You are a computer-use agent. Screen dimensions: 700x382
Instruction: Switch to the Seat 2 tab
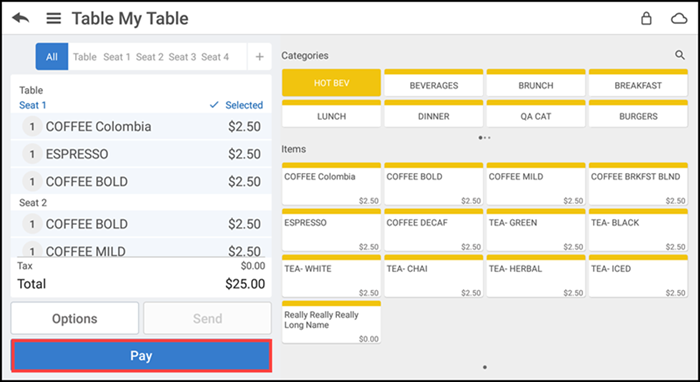pos(150,57)
